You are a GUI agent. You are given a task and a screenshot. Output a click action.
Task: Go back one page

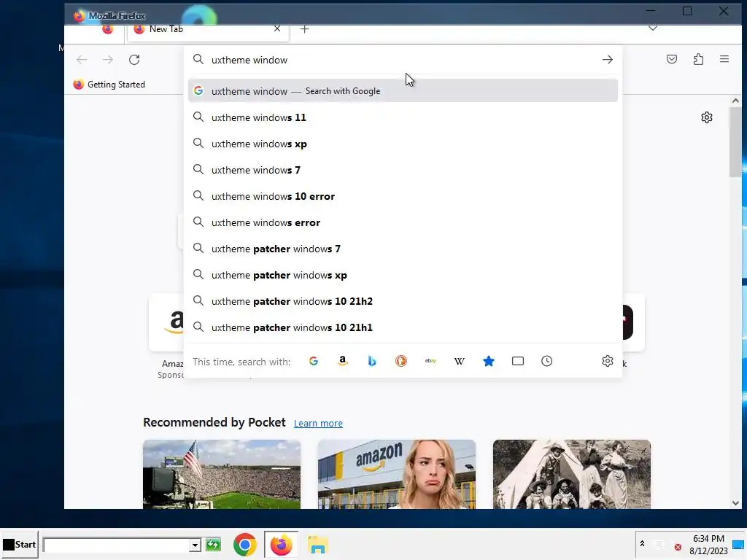pos(82,60)
